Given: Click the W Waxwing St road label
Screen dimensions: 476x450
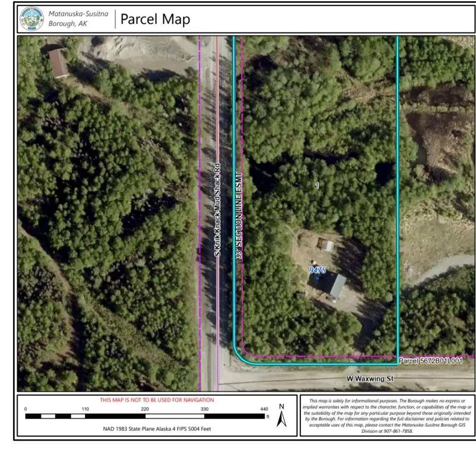Looking at the screenshot, I should 370,379.
